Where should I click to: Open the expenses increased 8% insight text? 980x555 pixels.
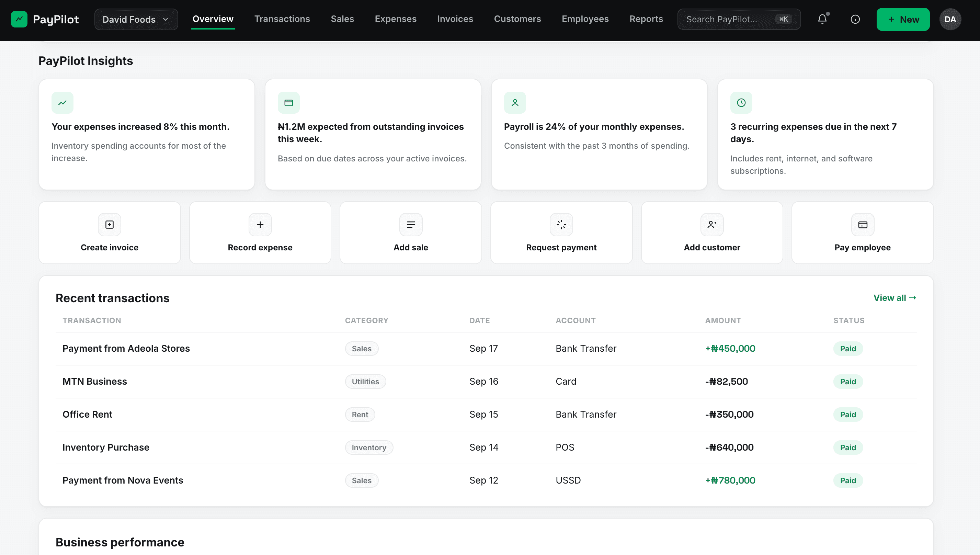coord(140,126)
